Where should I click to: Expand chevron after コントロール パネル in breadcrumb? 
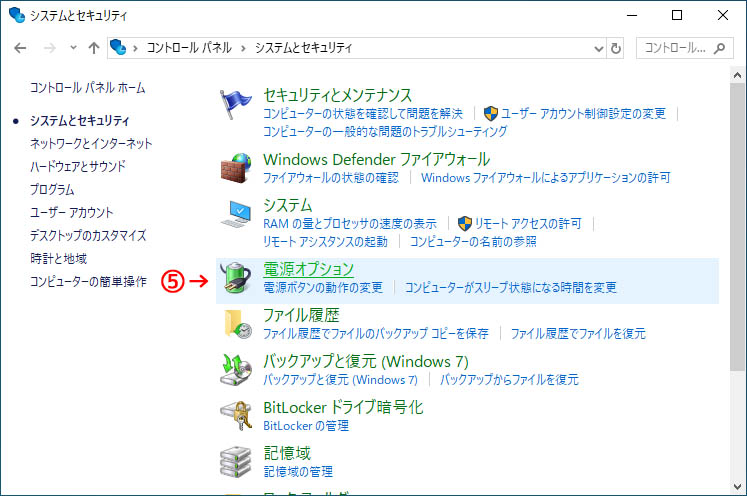[x=243, y=48]
